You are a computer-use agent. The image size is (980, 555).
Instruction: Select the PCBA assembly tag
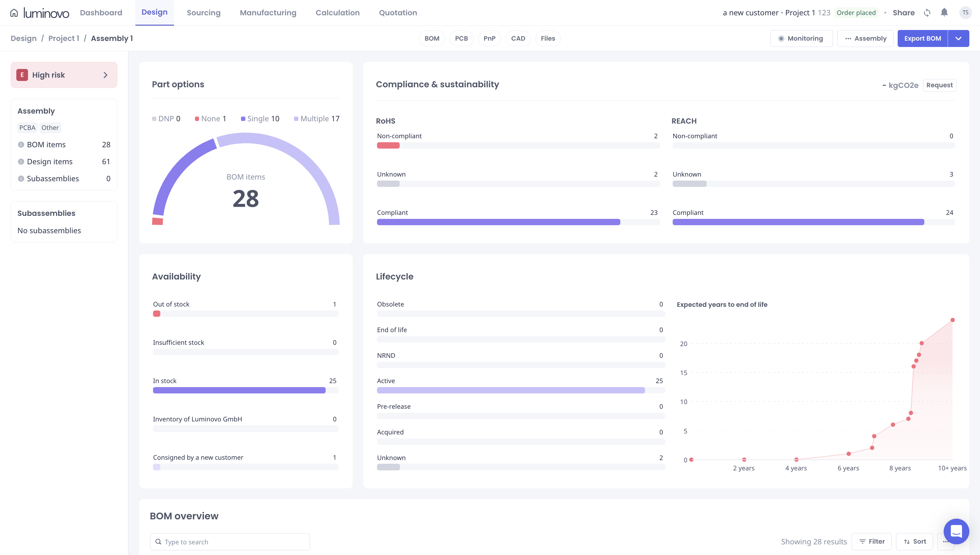click(27, 127)
